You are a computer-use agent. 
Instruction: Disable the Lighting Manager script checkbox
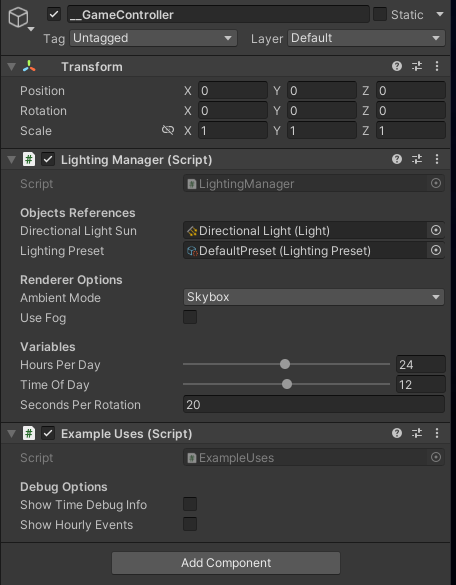click(48, 159)
